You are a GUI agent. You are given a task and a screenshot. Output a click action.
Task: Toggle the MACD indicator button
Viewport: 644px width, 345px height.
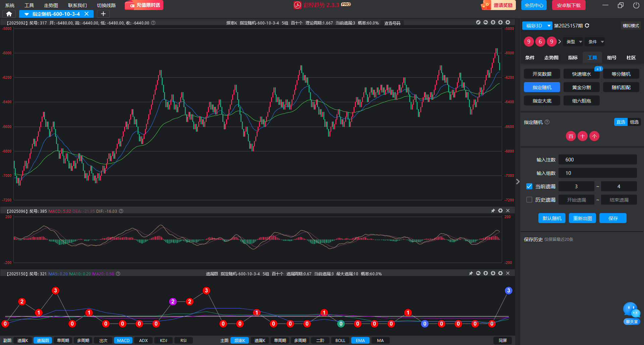pyautogui.click(x=123, y=340)
